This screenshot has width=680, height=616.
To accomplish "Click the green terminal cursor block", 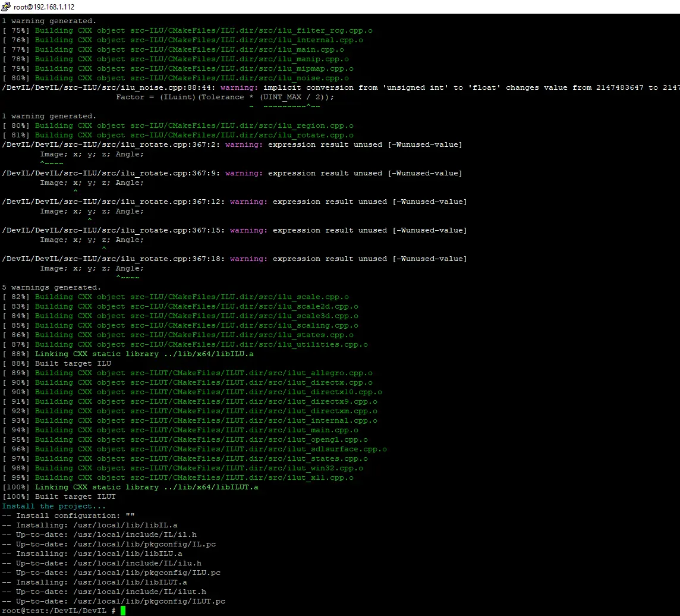I will (123, 611).
